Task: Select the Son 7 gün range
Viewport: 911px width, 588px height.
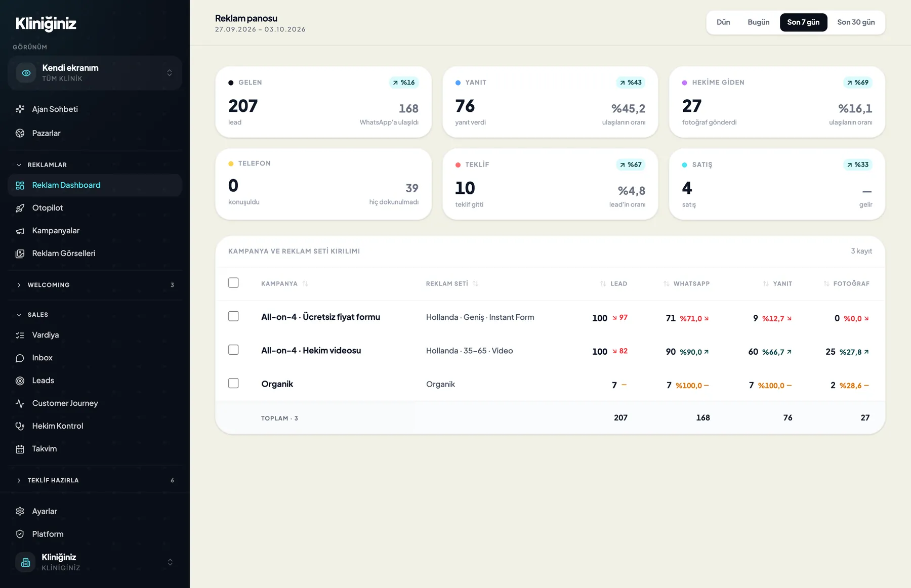Action: (803, 22)
